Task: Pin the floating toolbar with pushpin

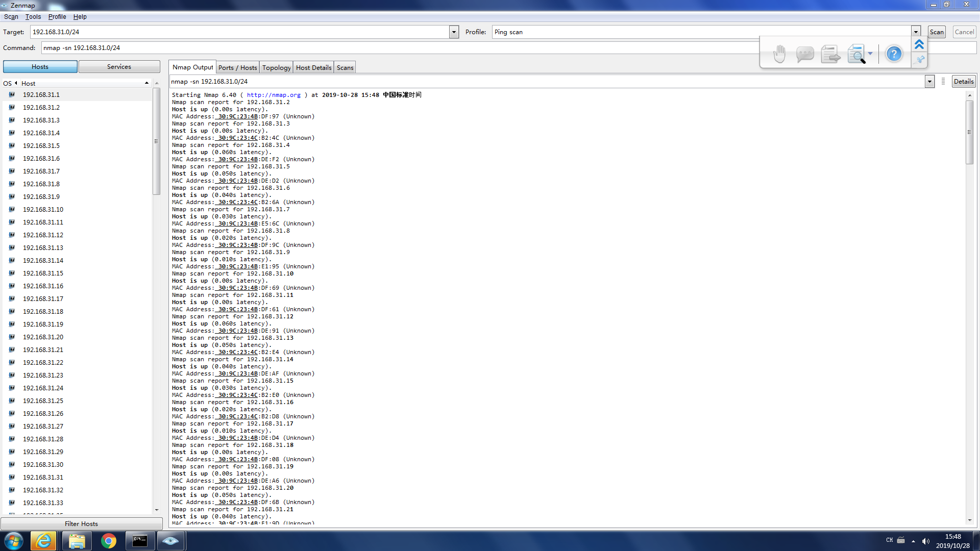Action: click(919, 60)
